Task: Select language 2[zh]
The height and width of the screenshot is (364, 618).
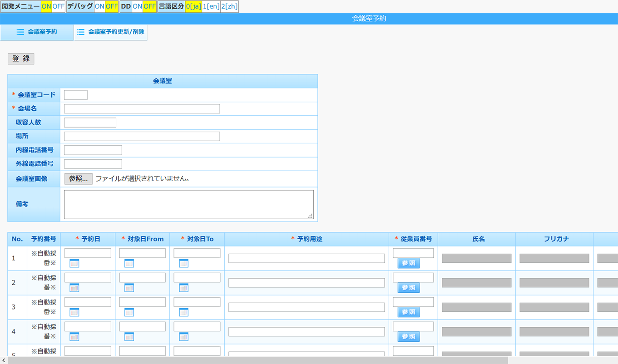Action: pos(229,6)
